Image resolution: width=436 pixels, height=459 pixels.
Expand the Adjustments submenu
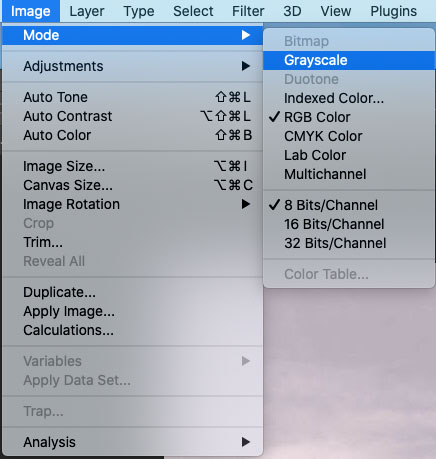coord(132,66)
